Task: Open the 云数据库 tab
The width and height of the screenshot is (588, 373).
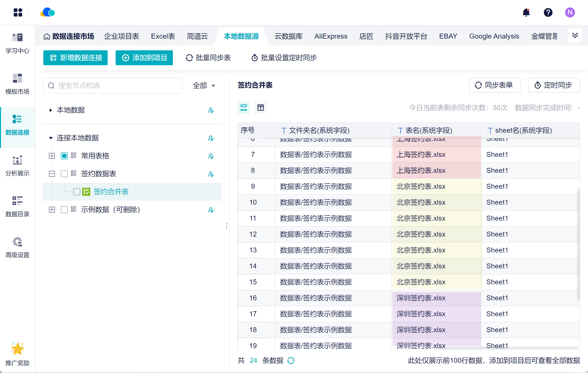Action: click(289, 36)
